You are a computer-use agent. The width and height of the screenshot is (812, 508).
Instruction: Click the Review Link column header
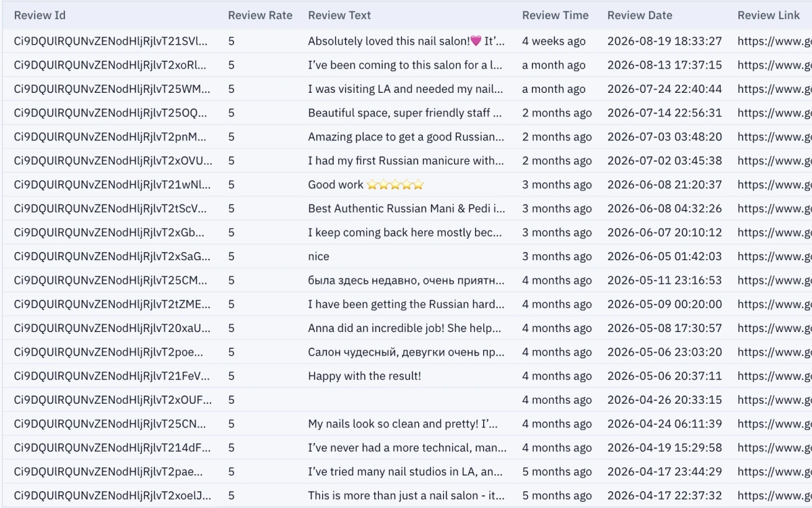769,15
